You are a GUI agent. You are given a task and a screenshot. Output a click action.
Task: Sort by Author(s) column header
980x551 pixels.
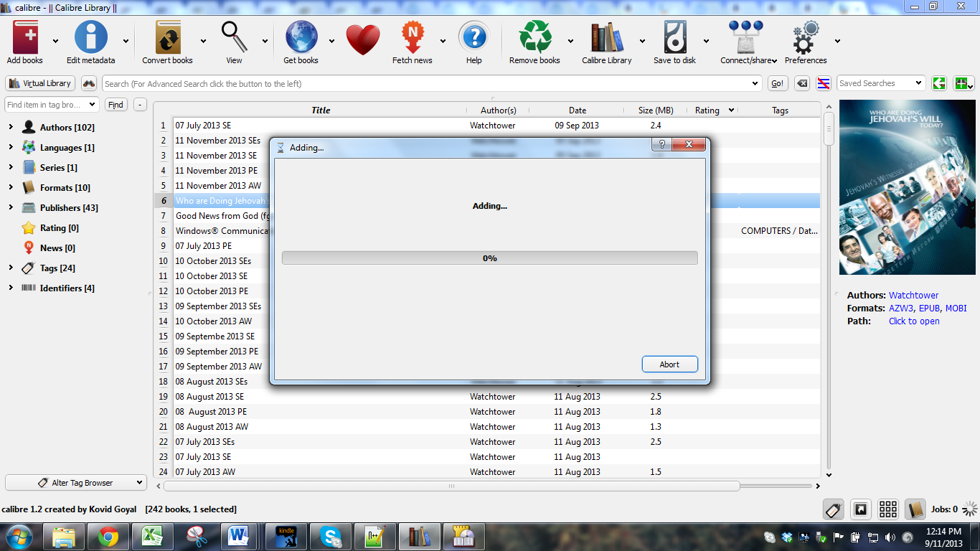pyautogui.click(x=498, y=110)
